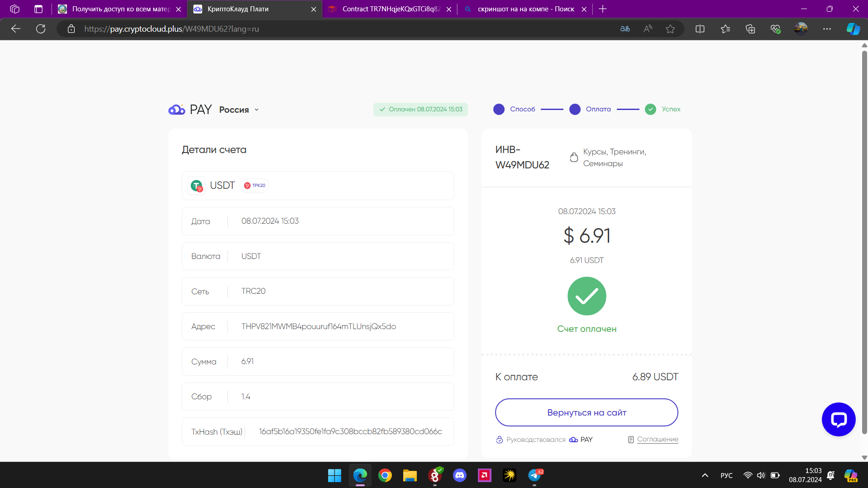The height and width of the screenshot is (488, 868).
Task: Click the Сумма value 6.91
Action: pos(247,361)
